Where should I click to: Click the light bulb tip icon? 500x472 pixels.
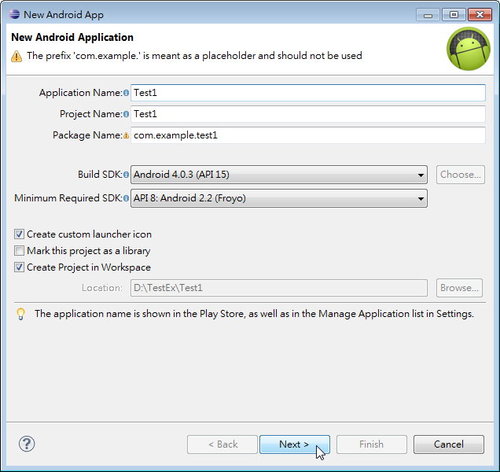click(21, 314)
